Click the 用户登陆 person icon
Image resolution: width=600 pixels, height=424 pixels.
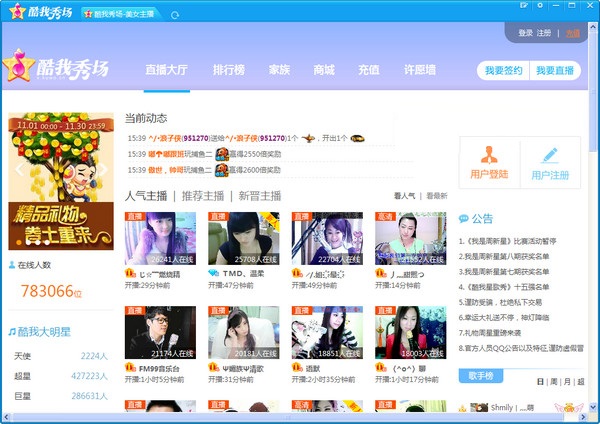point(489,155)
